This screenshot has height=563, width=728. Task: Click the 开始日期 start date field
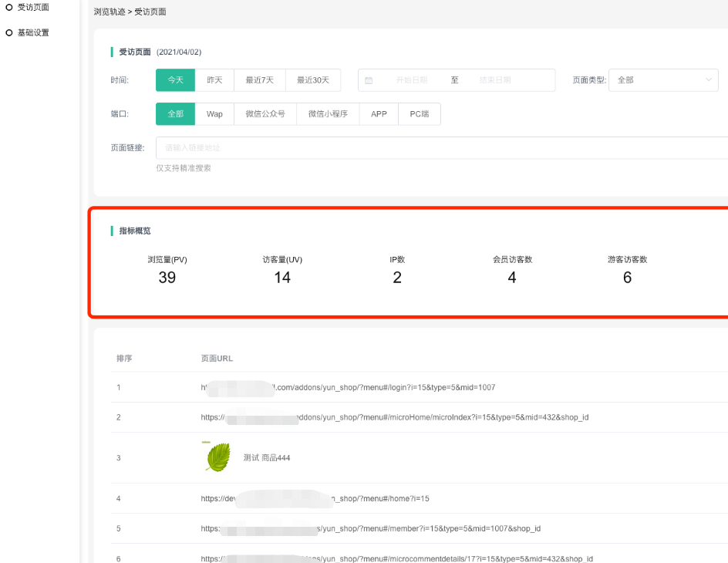[411, 80]
